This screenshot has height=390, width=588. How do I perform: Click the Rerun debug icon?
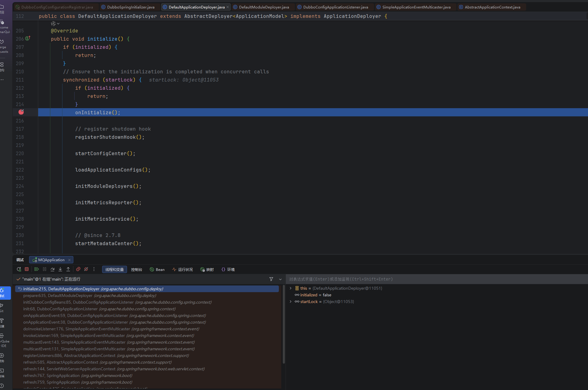(x=19, y=269)
